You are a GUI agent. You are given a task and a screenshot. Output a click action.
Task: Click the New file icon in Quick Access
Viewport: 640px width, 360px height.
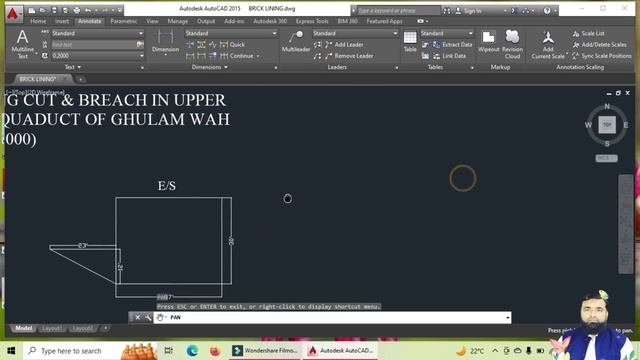click(31, 10)
